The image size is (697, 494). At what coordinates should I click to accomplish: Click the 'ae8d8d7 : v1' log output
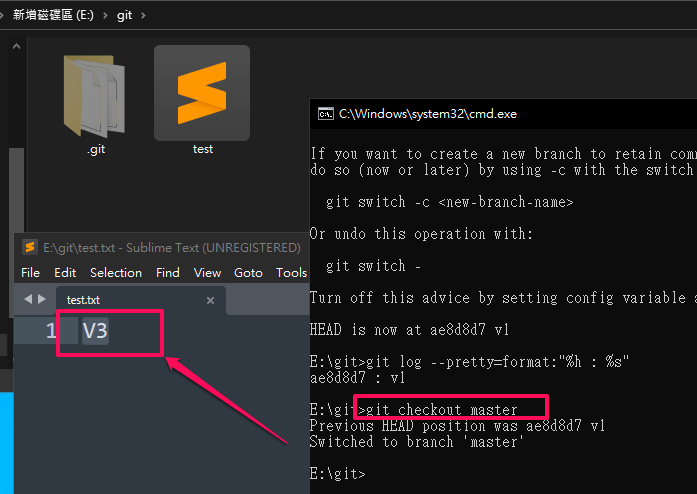(357, 378)
